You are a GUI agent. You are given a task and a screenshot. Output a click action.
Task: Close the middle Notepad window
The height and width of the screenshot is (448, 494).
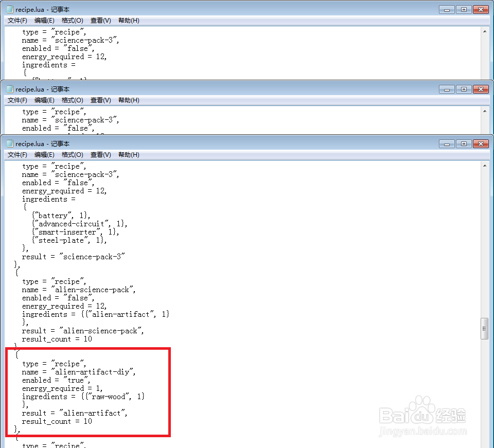481,89
